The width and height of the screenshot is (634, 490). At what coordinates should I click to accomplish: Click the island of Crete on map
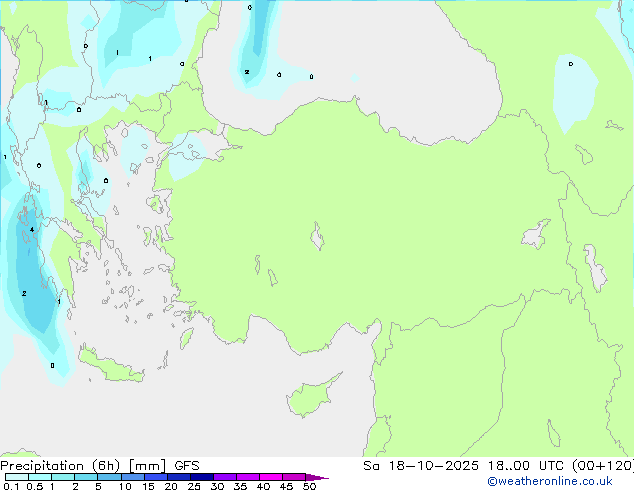click(110, 365)
